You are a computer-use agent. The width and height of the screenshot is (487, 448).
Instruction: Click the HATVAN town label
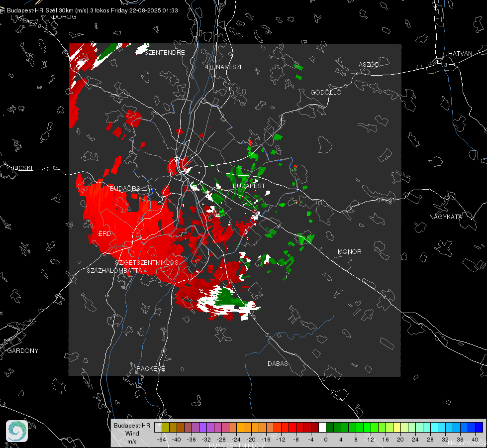[x=460, y=53]
